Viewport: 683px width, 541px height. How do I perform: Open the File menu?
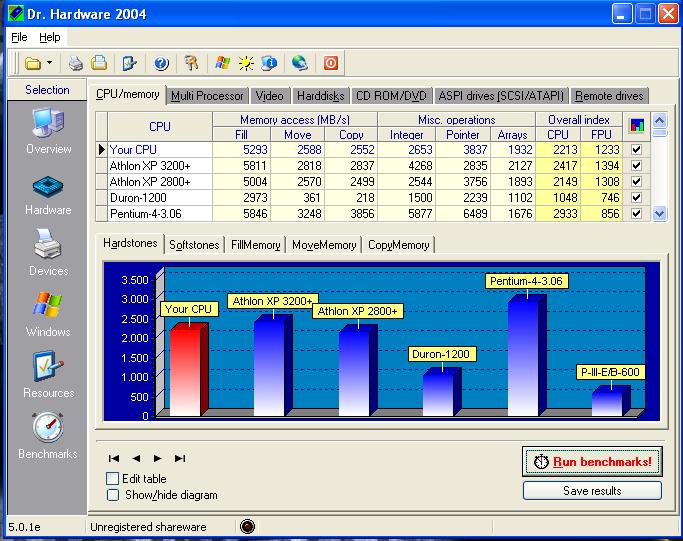pyautogui.click(x=19, y=37)
